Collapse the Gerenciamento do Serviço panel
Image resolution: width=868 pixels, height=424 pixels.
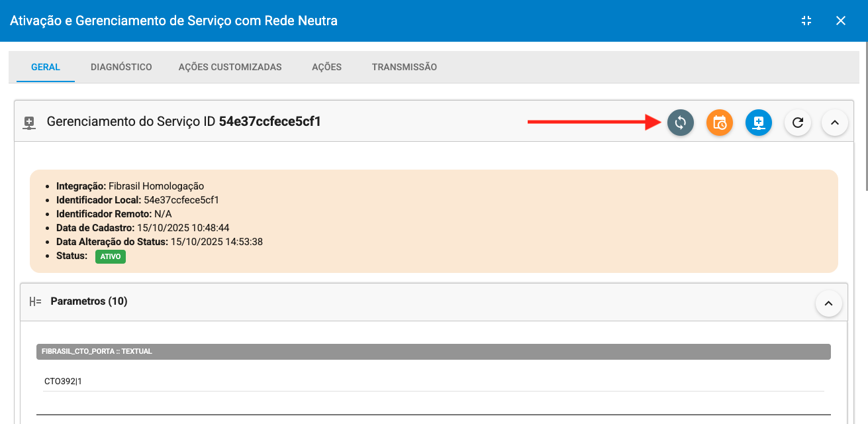pyautogui.click(x=834, y=123)
